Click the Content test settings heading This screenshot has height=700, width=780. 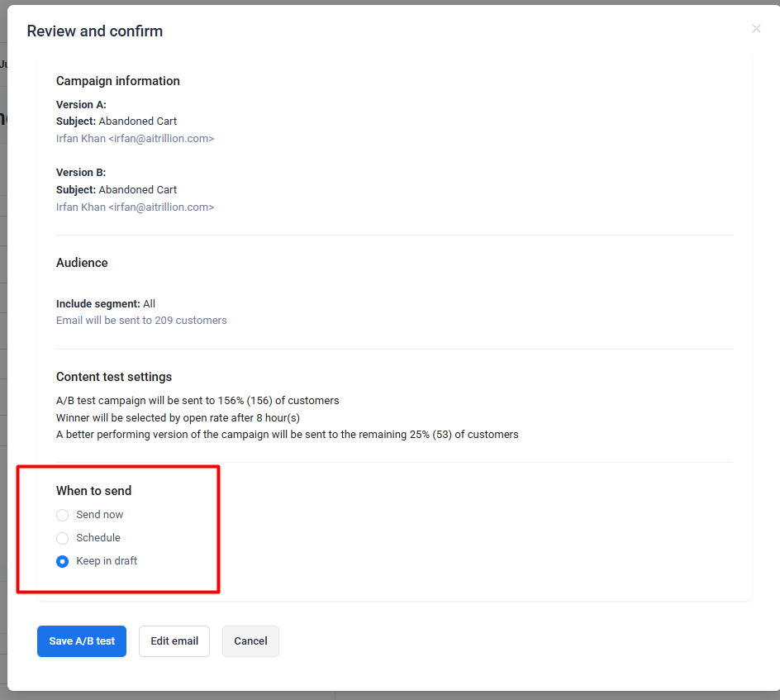[114, 377]
